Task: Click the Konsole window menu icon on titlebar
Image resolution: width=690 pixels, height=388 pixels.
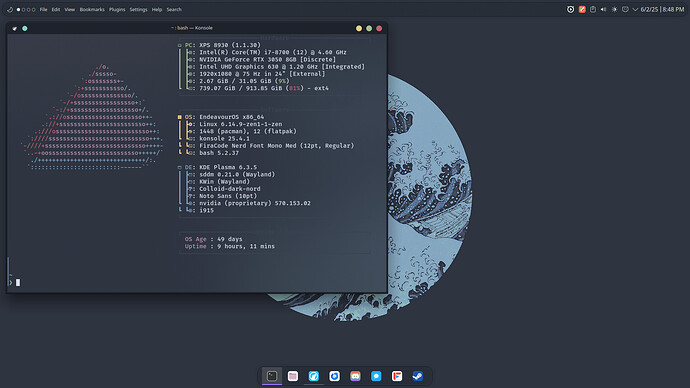Action: click(x=15, y=28)
